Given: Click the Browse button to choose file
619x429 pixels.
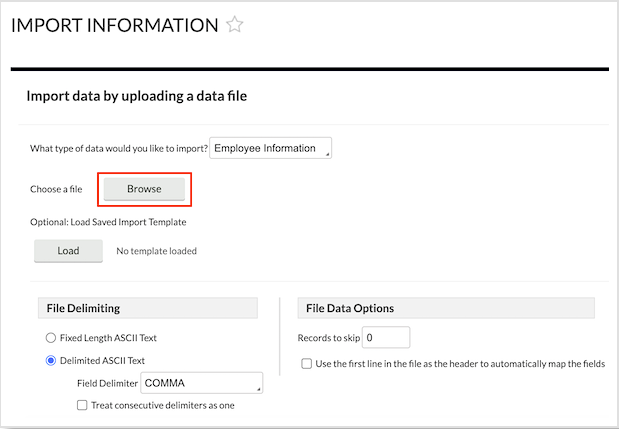Looking at the screenshot, I should (144, 189).
